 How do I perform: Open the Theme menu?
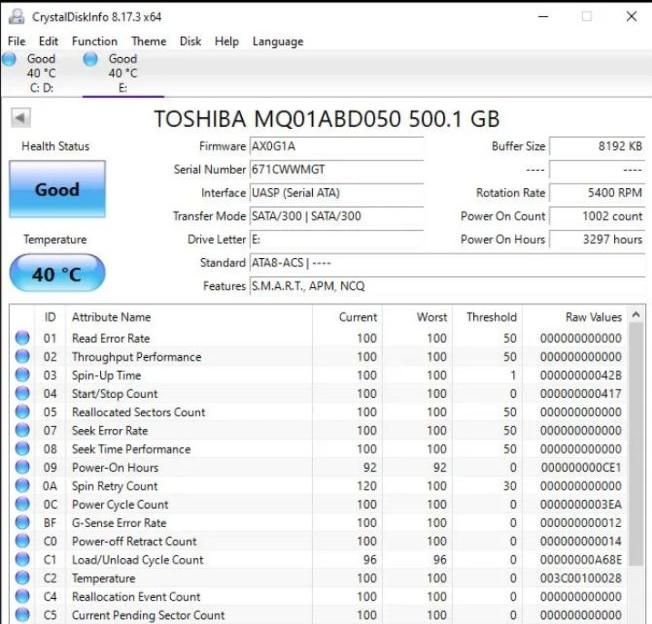[149, 41]
